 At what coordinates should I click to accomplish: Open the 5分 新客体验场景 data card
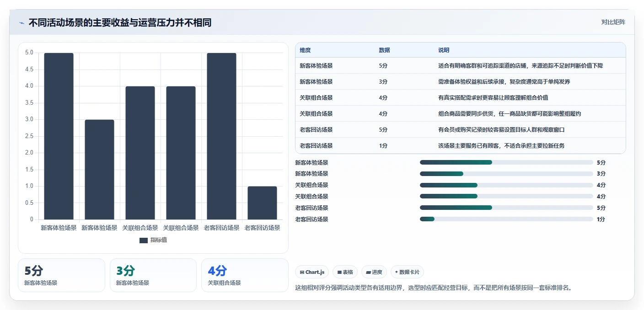(x=61, y=275)
